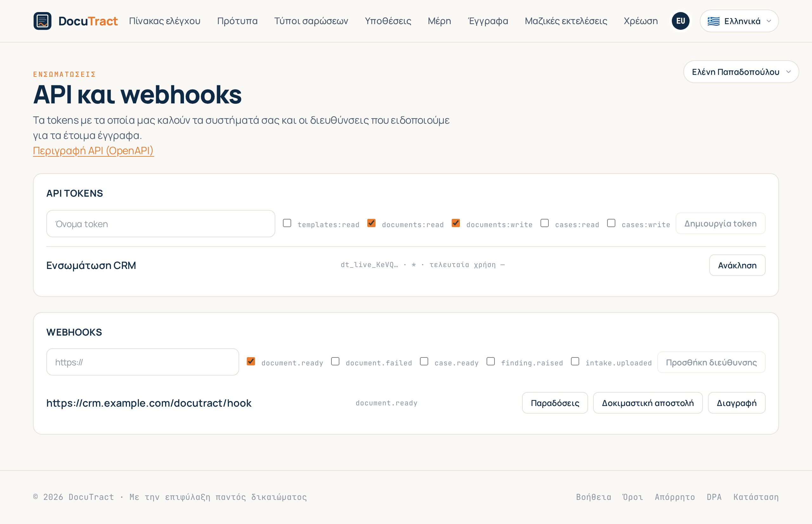Go to Πίνακας ελέγχου
Image resolution: width=812 pixels, height=524 pixels.
tap(165, 21)
